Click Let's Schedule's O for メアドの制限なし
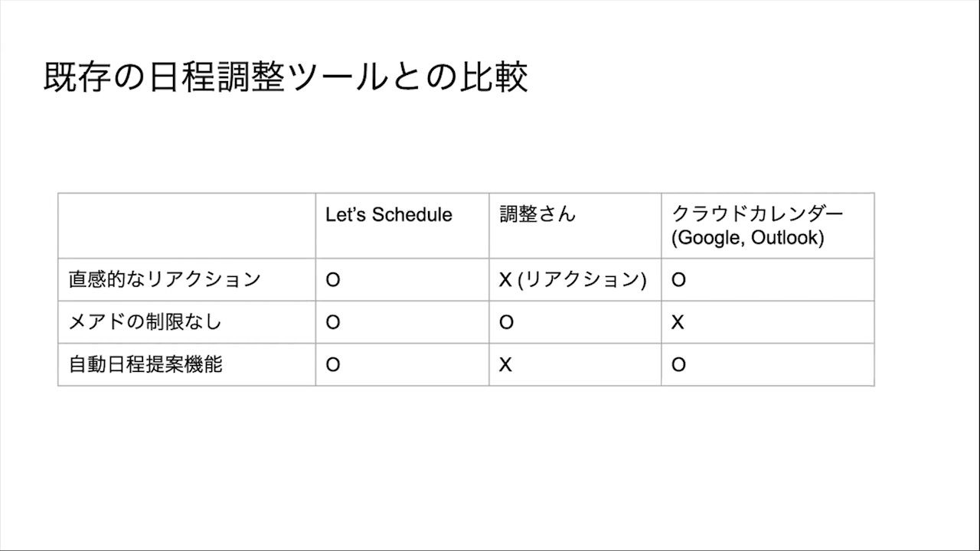Viewport: 980px width, 551px height. click(332, 322)
